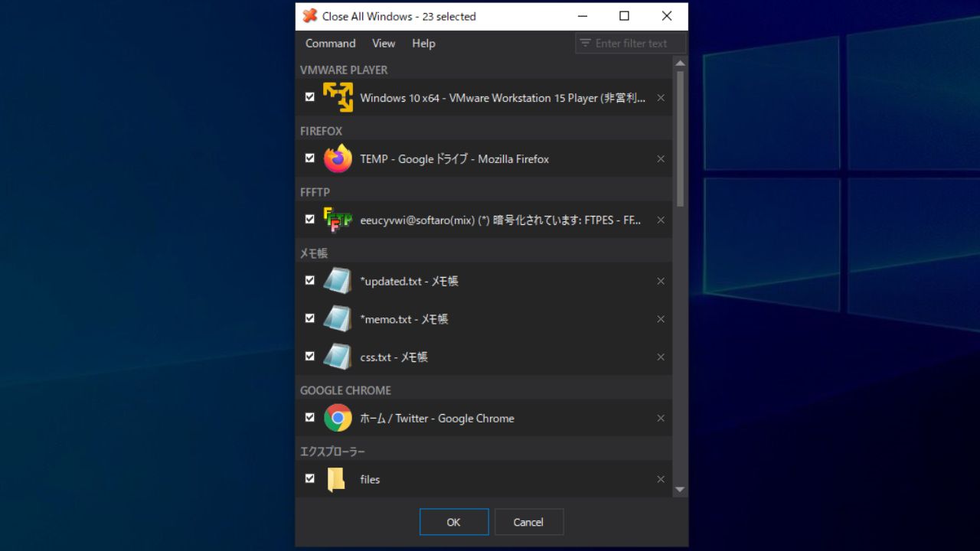Screen dimensions: 980x551
Task: Click the Firefox icon in list
Action: 338,158
